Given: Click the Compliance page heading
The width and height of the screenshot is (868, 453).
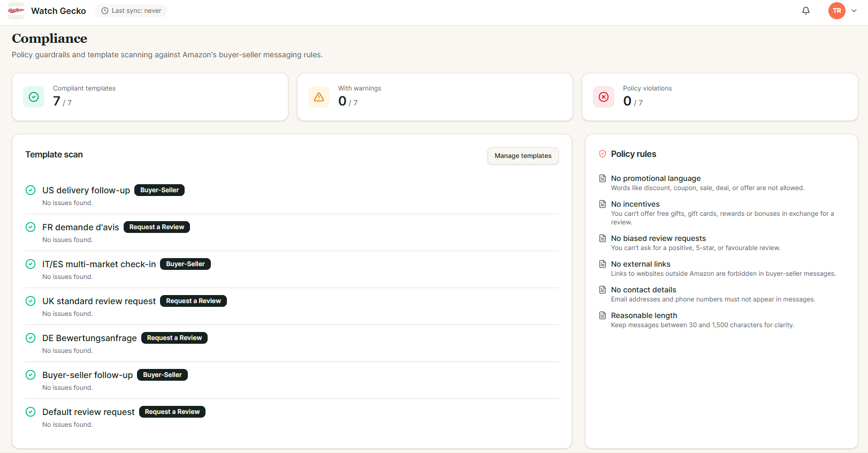Looking at the screenshot, I should [49, 39].
